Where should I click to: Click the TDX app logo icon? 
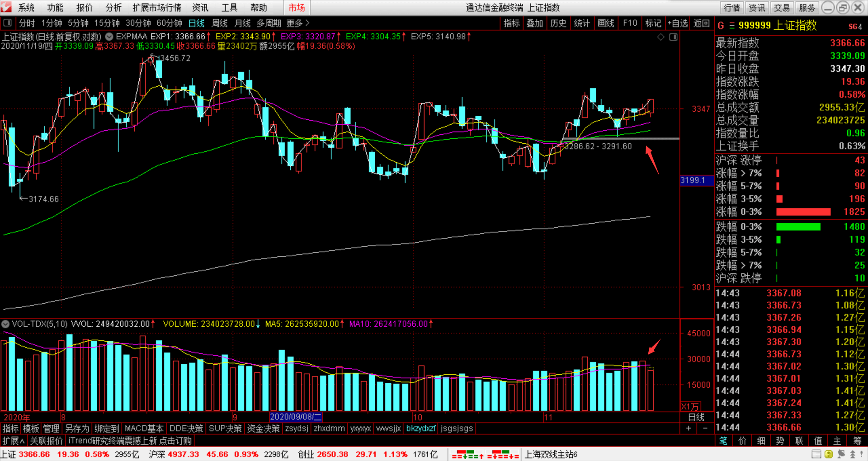tap(6, 7)
